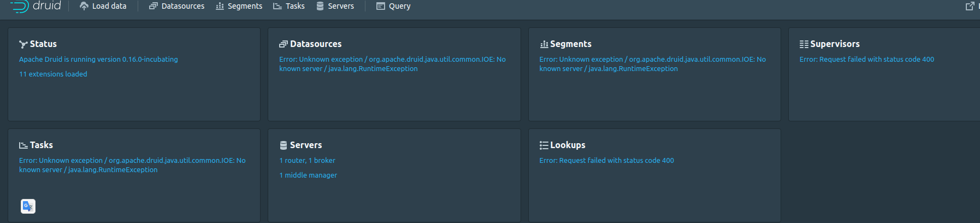Open the Druid running version status link
Image resolution: width=980 pixels, height=223 pixels.
tap(98, 59)
